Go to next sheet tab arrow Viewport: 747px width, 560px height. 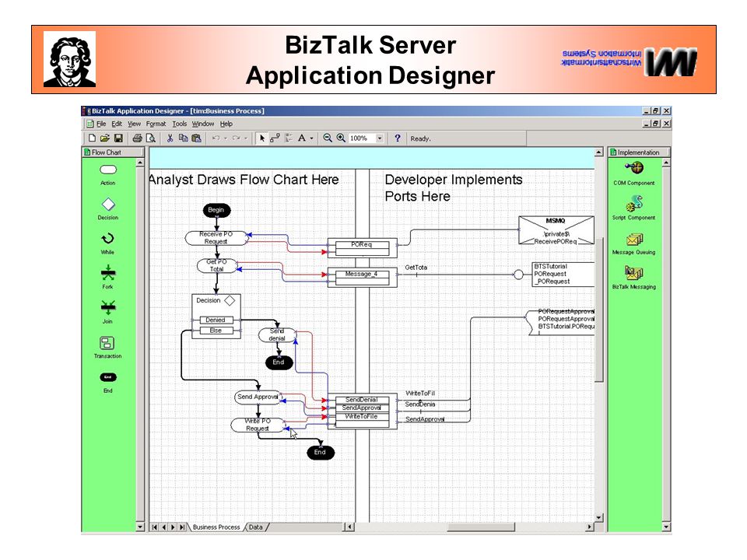[x=173, y=527]
